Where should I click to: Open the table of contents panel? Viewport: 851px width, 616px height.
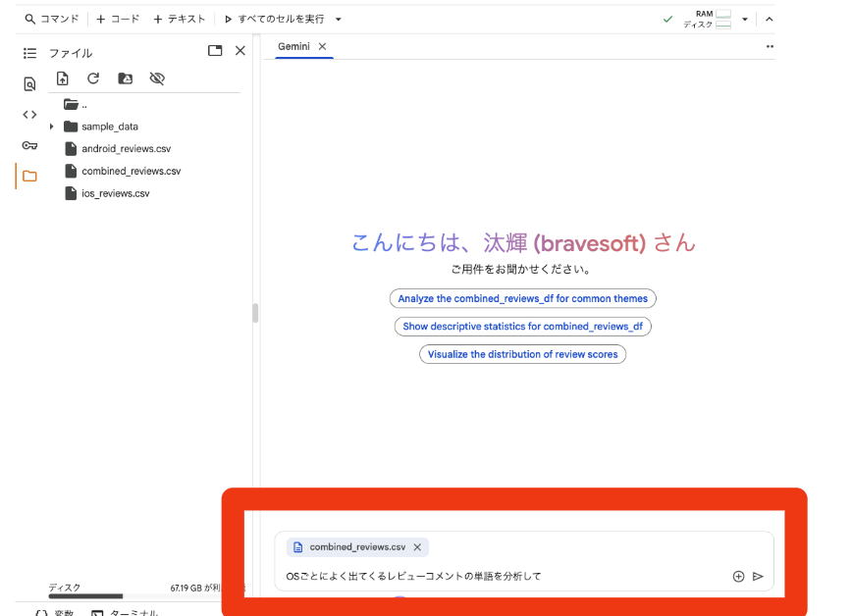pyautogui.click(x=29, y=52)
